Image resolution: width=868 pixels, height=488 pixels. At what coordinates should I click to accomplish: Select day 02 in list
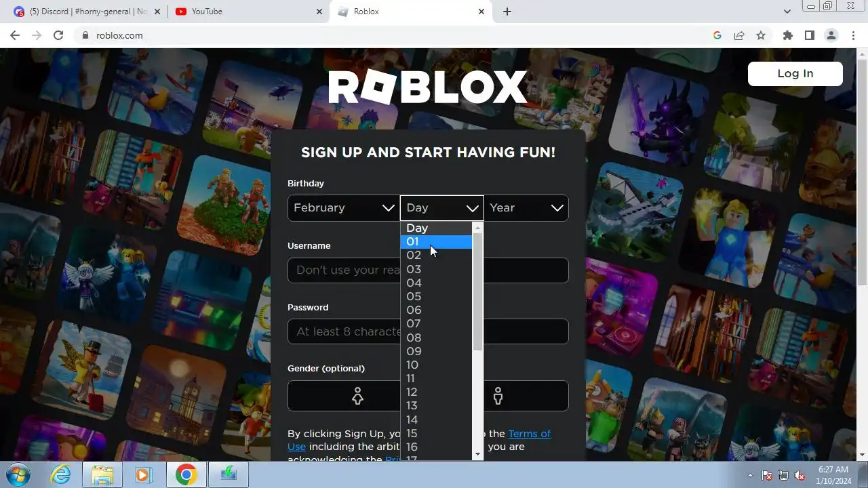pyautogui.click(x=436, y=256)
